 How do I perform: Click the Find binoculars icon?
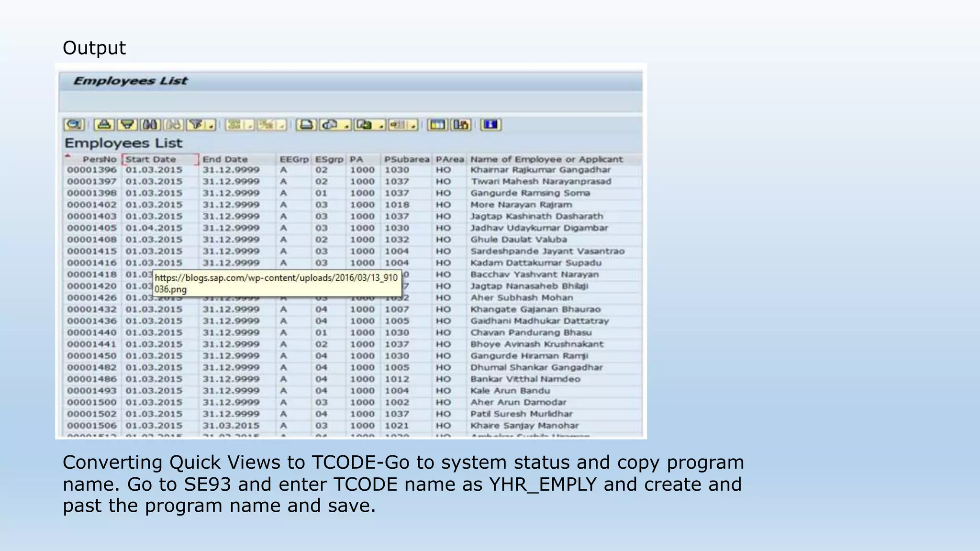coord(150,125)
